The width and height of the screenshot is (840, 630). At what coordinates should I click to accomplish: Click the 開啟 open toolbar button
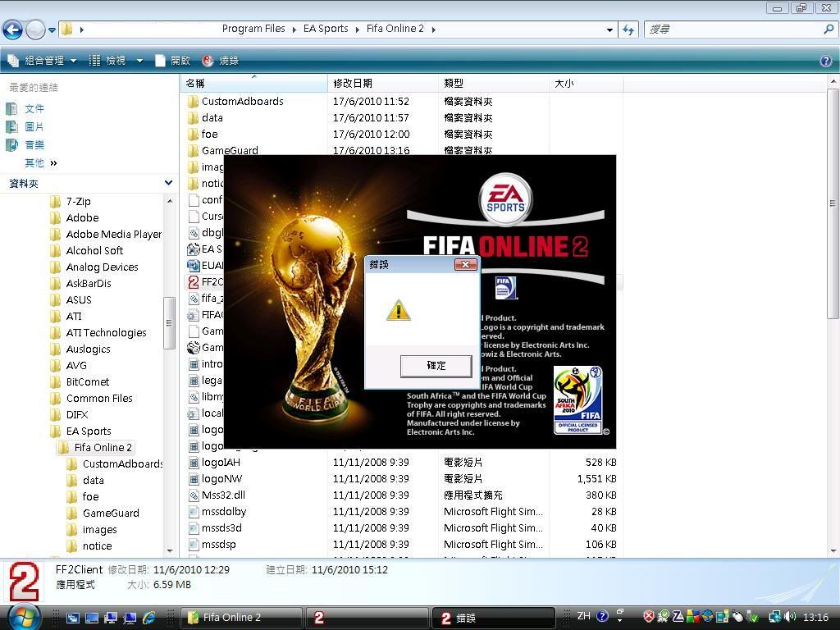coord(173,61)
